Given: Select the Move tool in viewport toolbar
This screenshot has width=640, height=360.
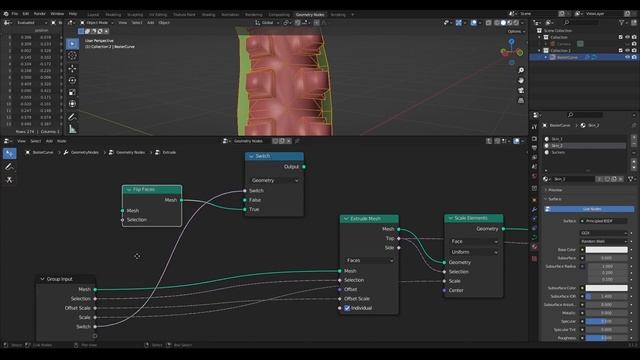Looking at the screenshot, I should (x=72, y=68).
